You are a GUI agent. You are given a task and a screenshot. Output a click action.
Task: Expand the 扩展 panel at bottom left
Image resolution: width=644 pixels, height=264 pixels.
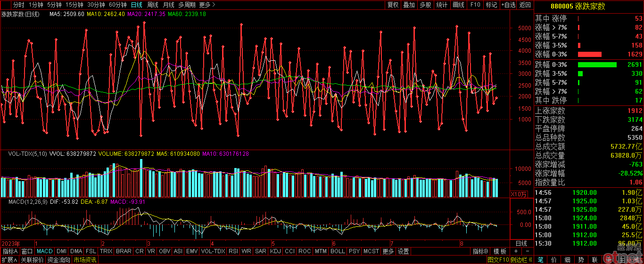click(9, 260)
